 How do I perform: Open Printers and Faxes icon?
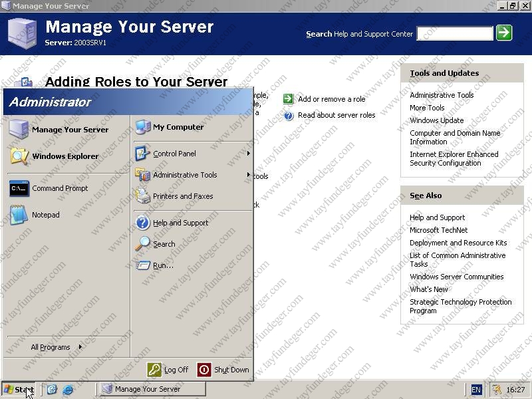[x=142, y=196]
